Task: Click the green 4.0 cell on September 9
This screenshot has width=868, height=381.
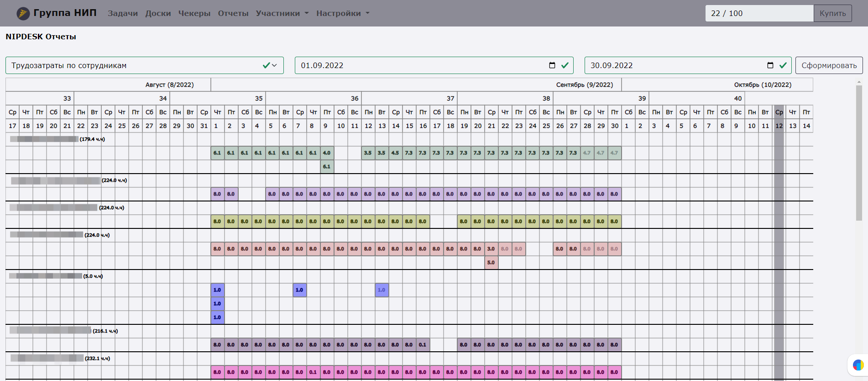Action: click(x=327, y=153)
